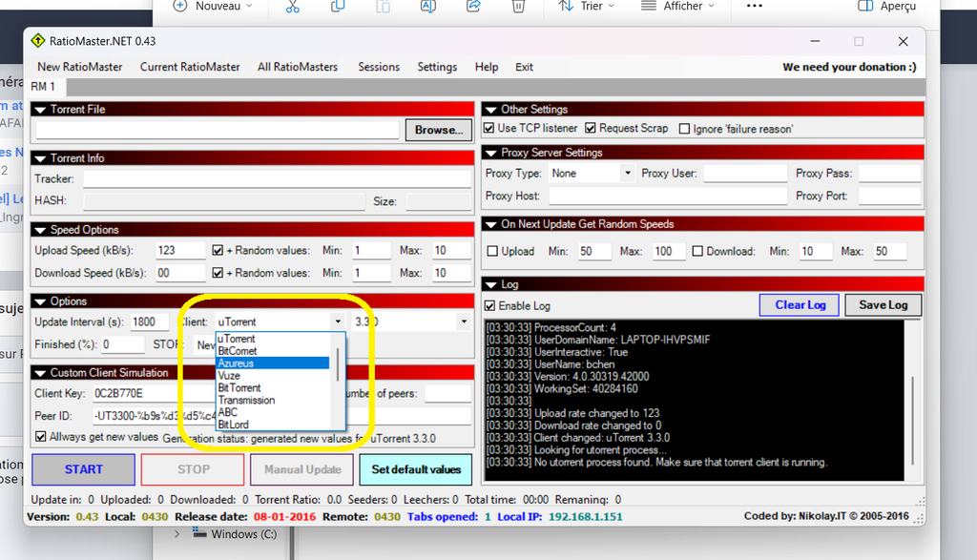Image resolution: width=977 pixels, height=560 pixels.
Task: Pick BitLord in the client list
Action: click(272, 425)
